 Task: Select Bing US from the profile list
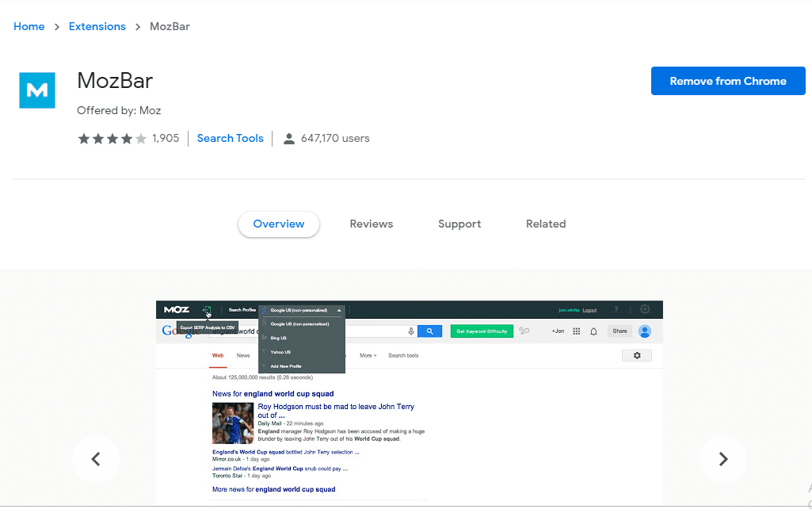[278, 338]
